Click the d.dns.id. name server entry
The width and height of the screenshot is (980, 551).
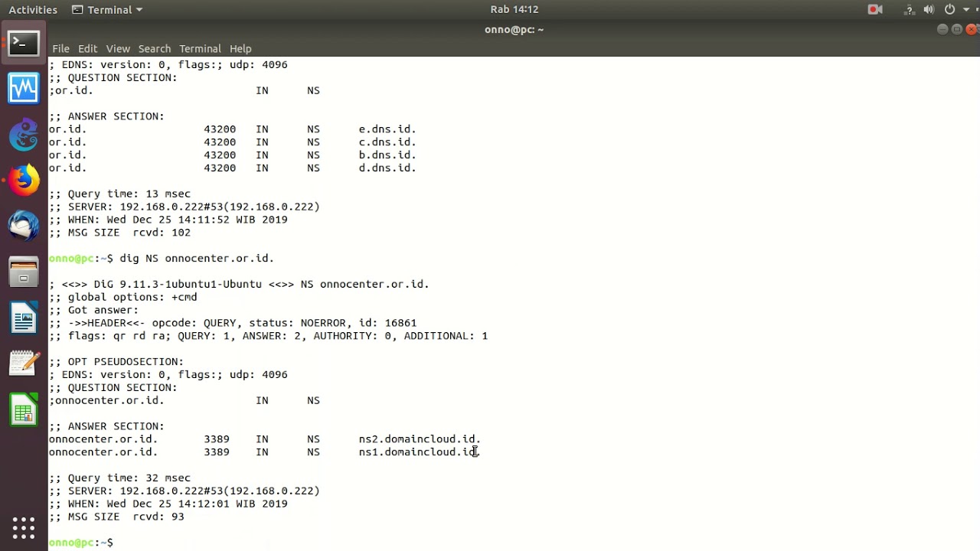(387, 168)
